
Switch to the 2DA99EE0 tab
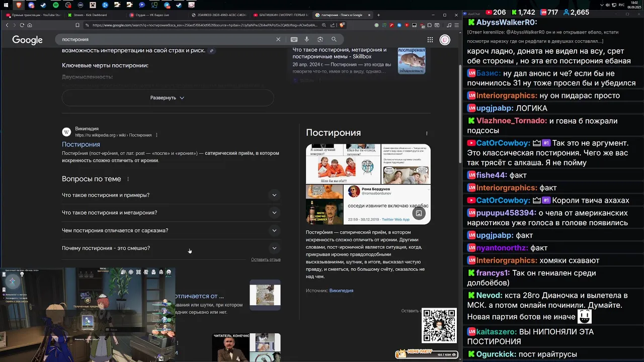(219, 15)
